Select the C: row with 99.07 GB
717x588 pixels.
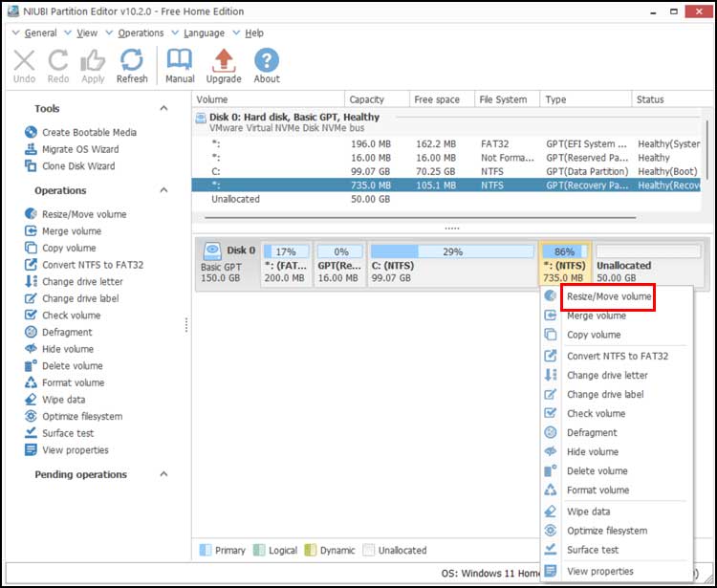pyautogui.click(x=446, y=171)
